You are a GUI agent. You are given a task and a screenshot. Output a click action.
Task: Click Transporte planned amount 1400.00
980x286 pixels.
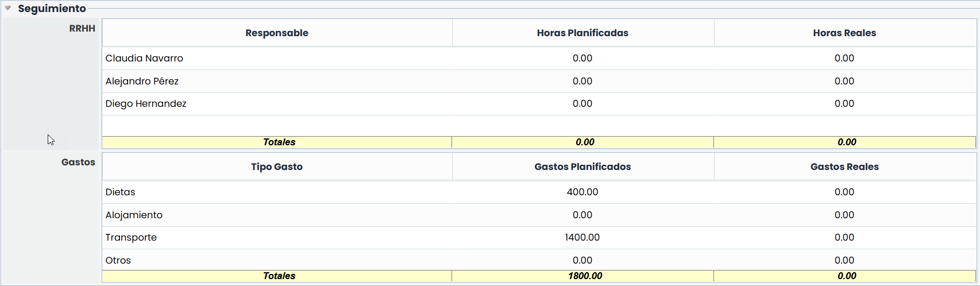pos(582,237)
